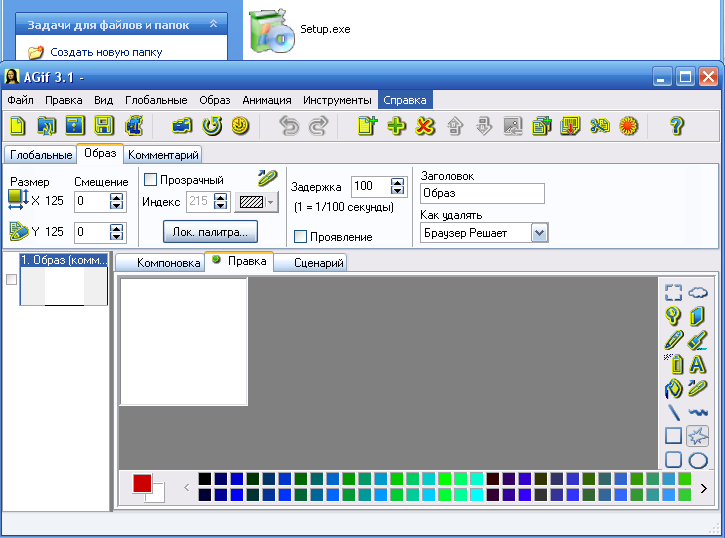Delete frame with red X icon
Image resolution: width=725 pixels, height=538 pixels.
[x=425, y=126]
